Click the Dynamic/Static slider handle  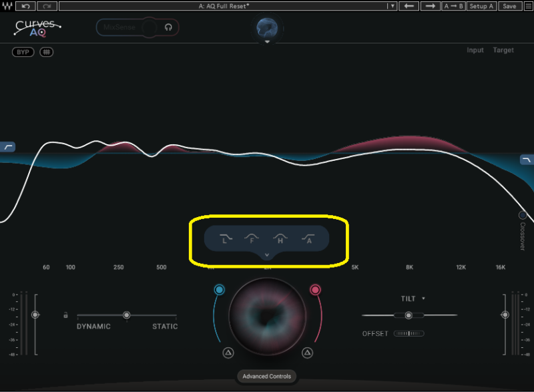(x=126, y=315)
